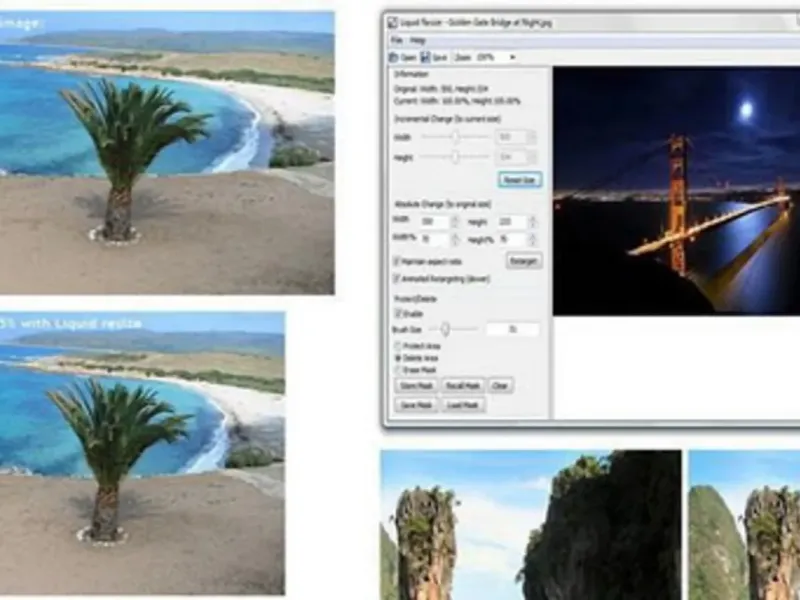The width and height of the screenshot is (800, 600).
Task: Click the Recall Mask button
Action: click(x=463, y=386)
